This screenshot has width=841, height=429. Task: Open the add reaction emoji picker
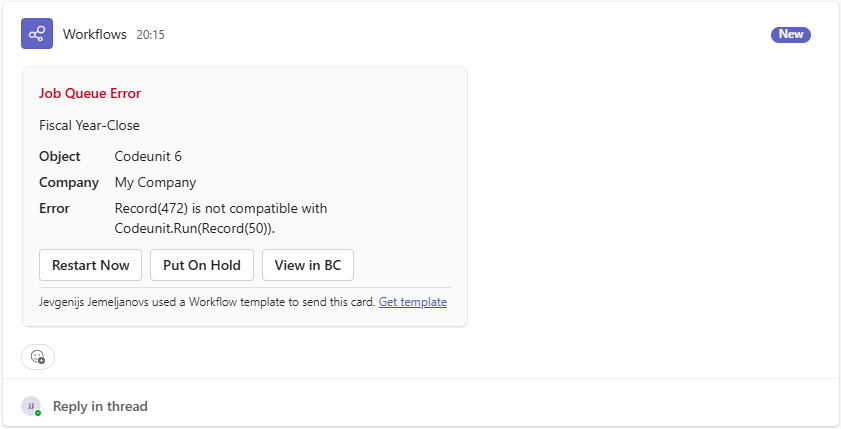click(38, 357)
